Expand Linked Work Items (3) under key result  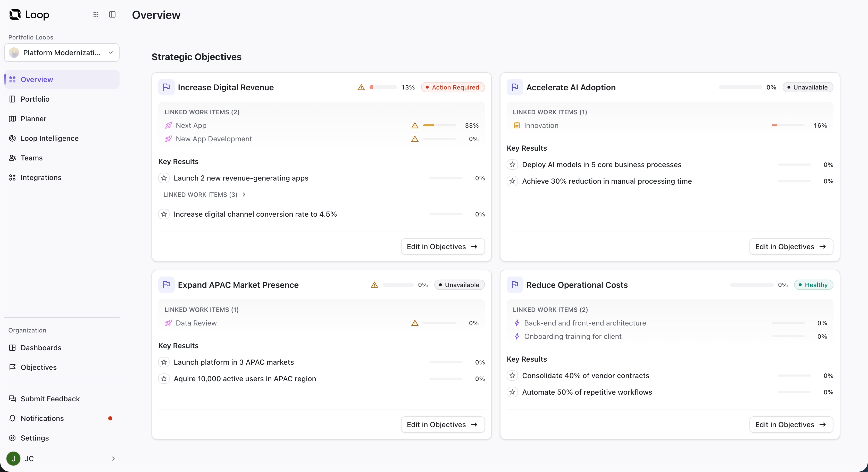click(x=205, y=194)
